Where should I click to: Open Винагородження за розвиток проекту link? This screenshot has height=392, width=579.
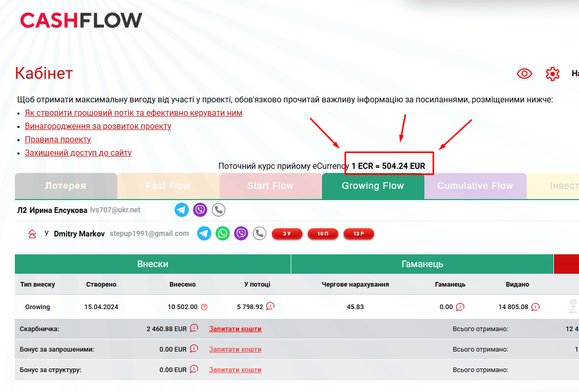[x=98, y=126]
